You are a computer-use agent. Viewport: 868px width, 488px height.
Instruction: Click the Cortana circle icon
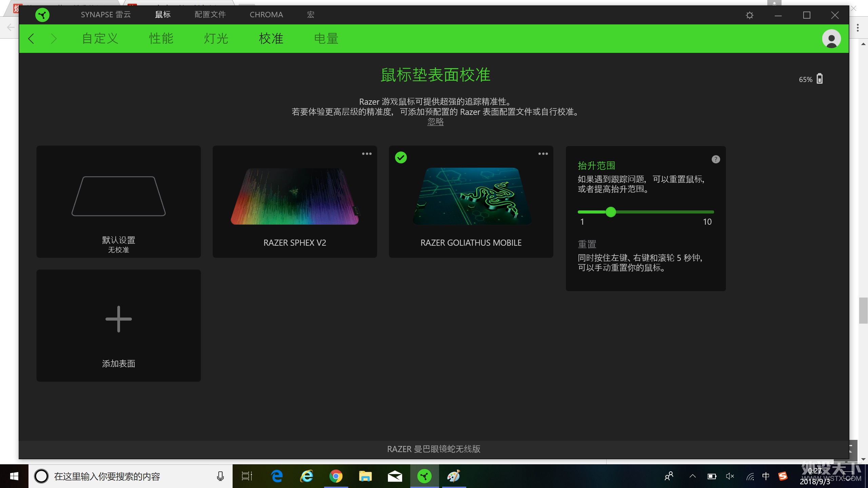(x=41, y=476)
